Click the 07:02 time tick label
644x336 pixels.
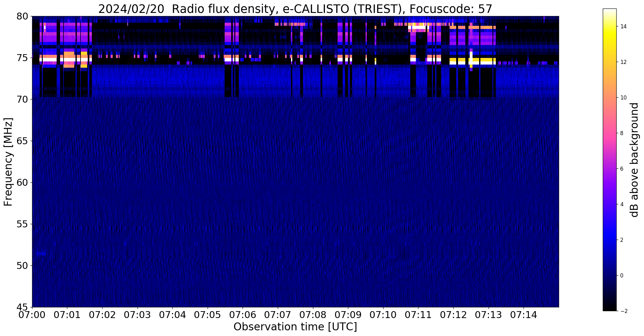[102, 315]
